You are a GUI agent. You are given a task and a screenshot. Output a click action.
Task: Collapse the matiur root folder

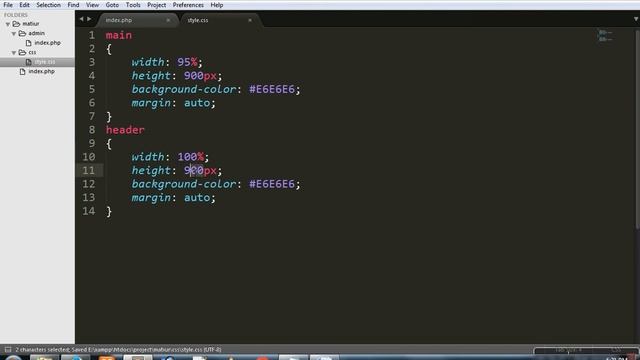click(x=8, y=24)
